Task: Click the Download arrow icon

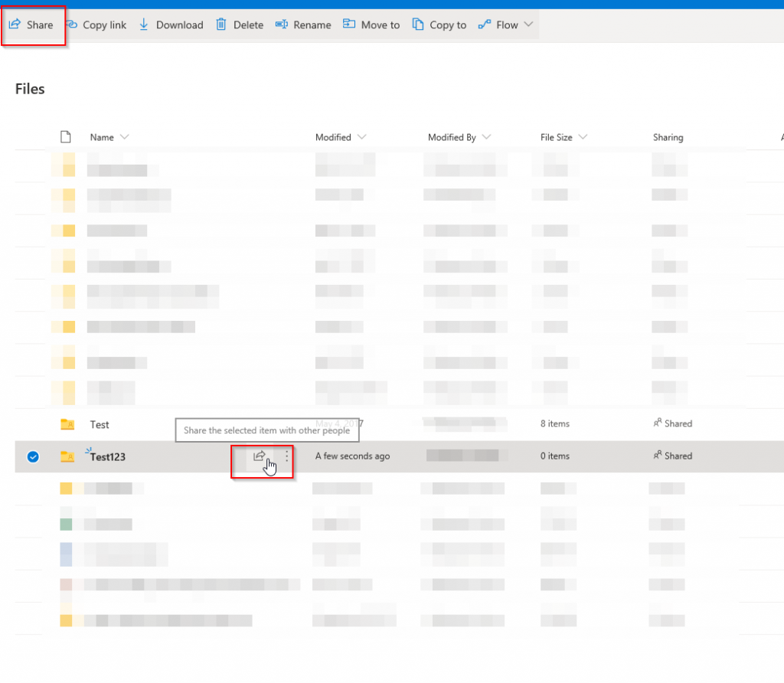Action: coord(144,25)
